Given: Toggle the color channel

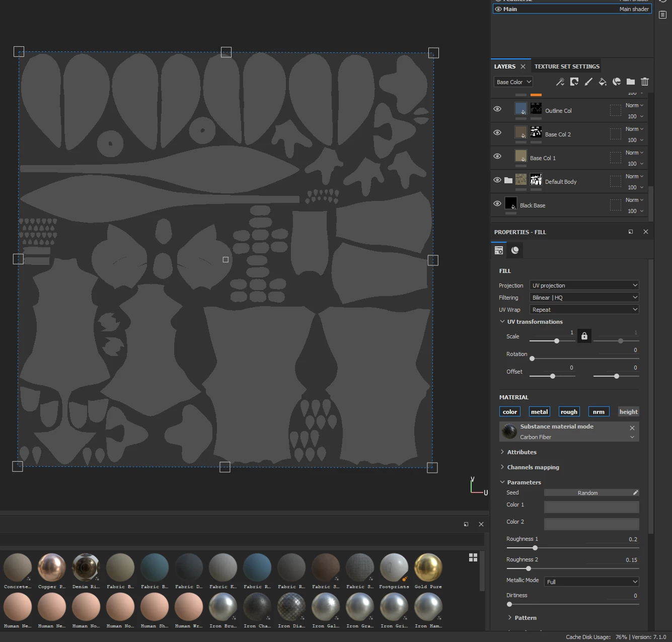Looking at the screenshot, I should (x=510, y=412).
